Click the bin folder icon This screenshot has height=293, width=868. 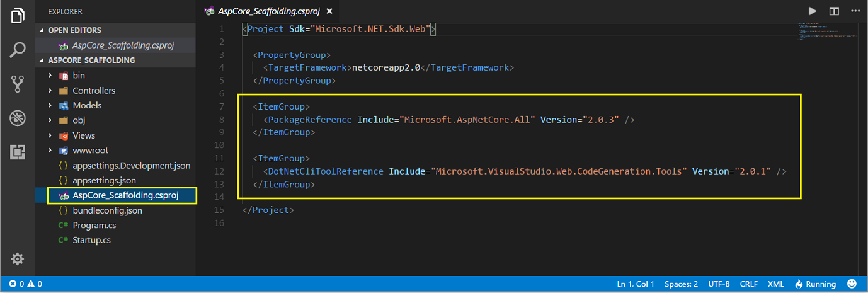click(x=63, y=76)
